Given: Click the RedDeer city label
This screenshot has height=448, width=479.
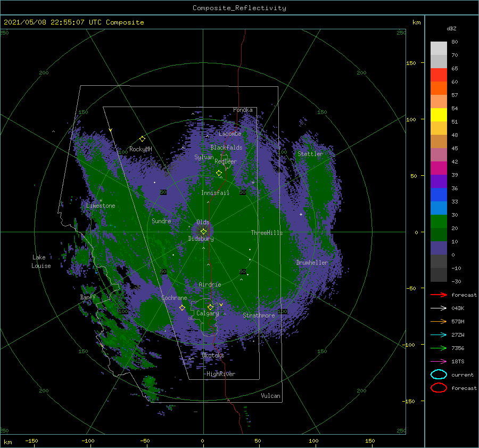Looking at the screenshot, I should click(226, 161).
